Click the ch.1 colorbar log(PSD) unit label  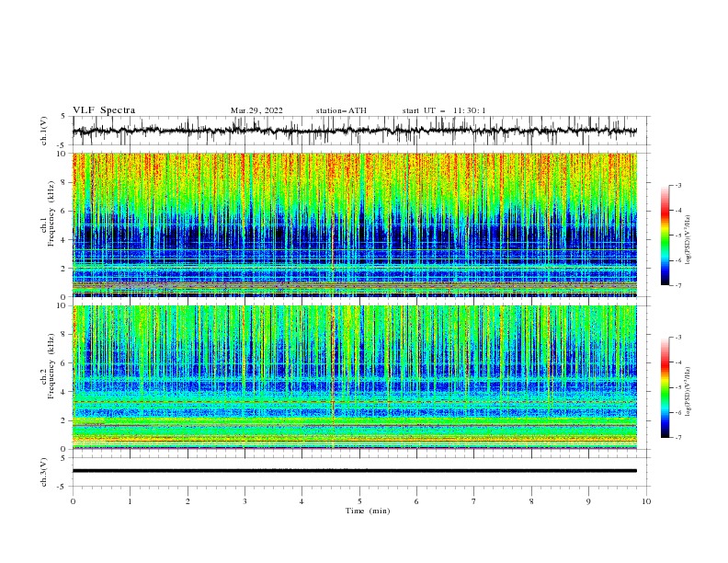tap(688, 240)
